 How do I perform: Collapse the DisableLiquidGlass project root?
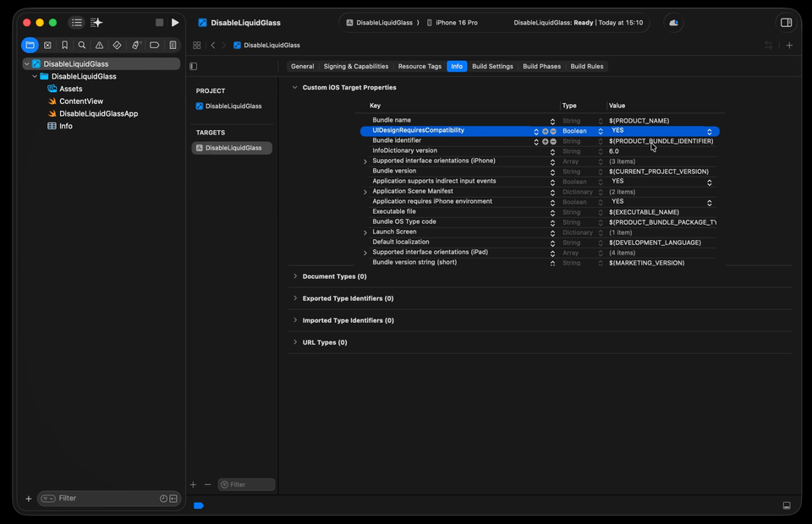pos(27,63)
